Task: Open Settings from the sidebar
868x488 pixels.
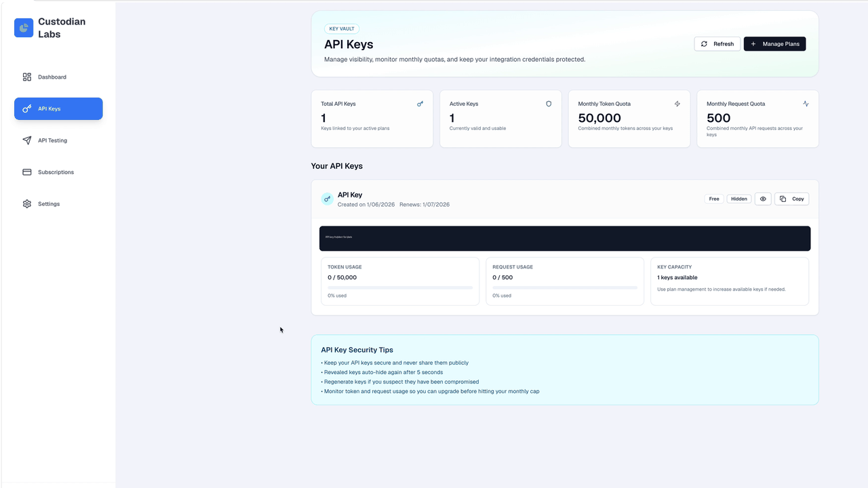Action: (x=58, y=204)
